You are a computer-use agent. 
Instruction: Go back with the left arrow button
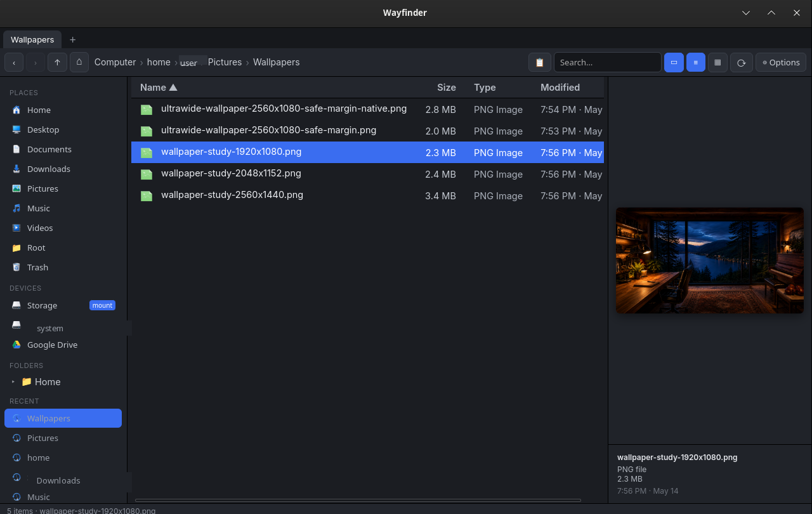pyautogui.click(x=14, y=62)
